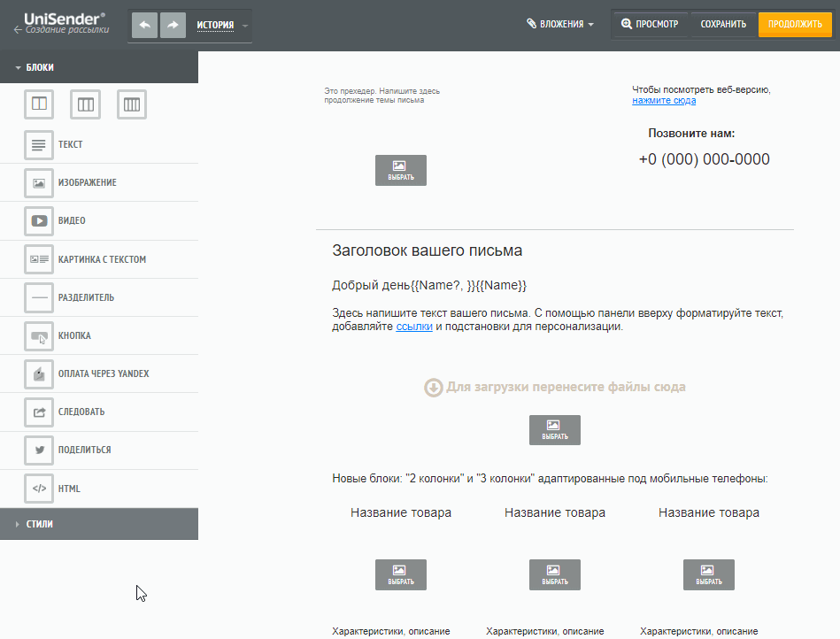Click the Просмотр preview button
Screen dimensions: 840x639
coord(650,25)
